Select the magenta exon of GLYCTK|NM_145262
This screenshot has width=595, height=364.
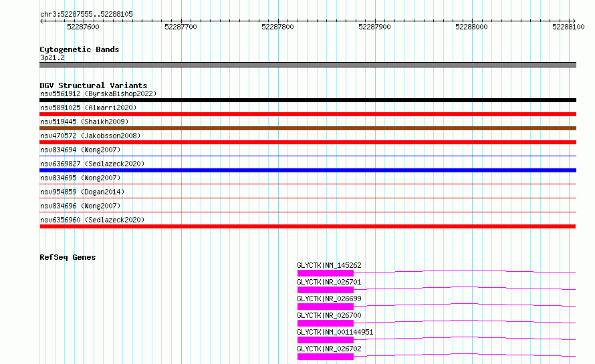pyautogui.click(x=326, y=273)
